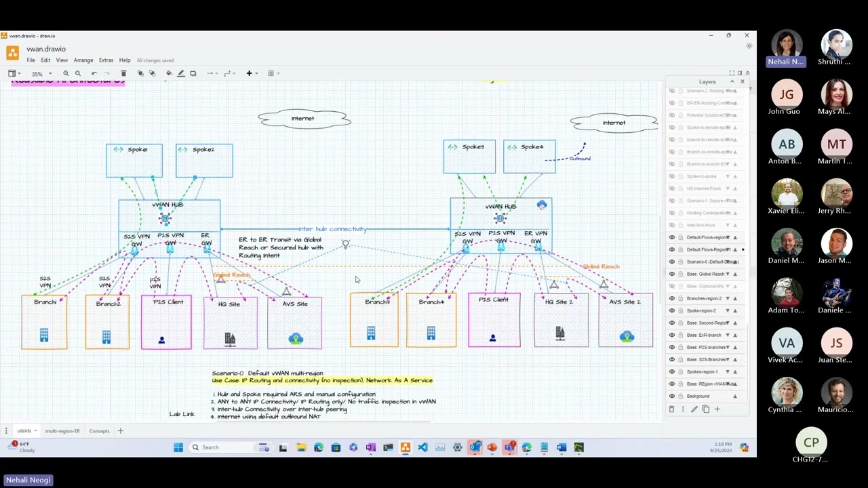Close the Layers panel
The height and width of the screenshot is (488, 868).
pos(742,81)
